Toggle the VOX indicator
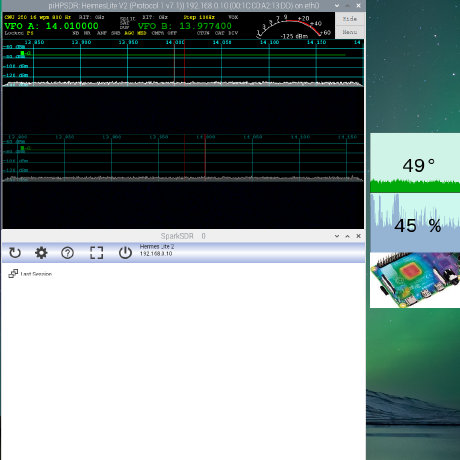Image resolution: width=460 pixels, height=460 pixels. (x=233, y=17)
